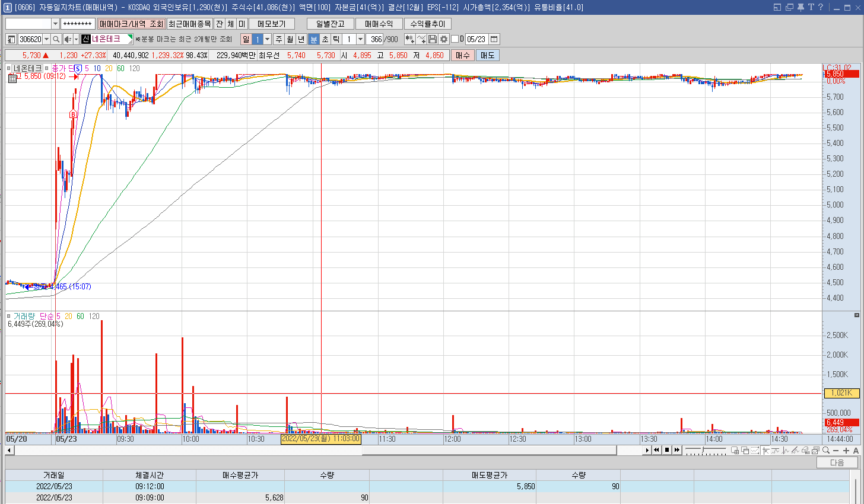Open chart settings gear icon
This screenshot has height=504, width=864.
(444, 39)
